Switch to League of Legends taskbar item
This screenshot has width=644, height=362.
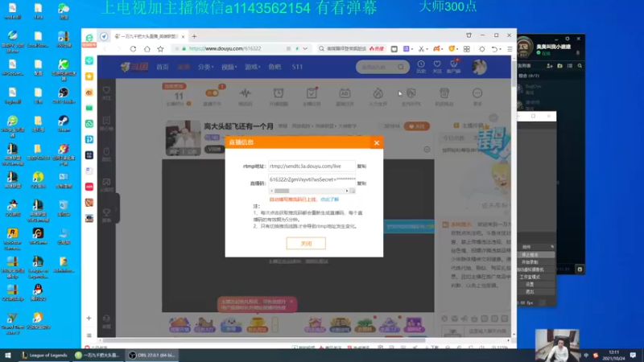(44, 355)
